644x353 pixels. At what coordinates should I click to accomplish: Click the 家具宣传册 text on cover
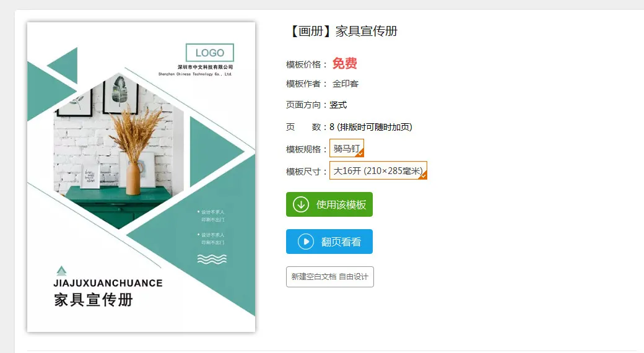pyautogui.click(x=94, y=300)
